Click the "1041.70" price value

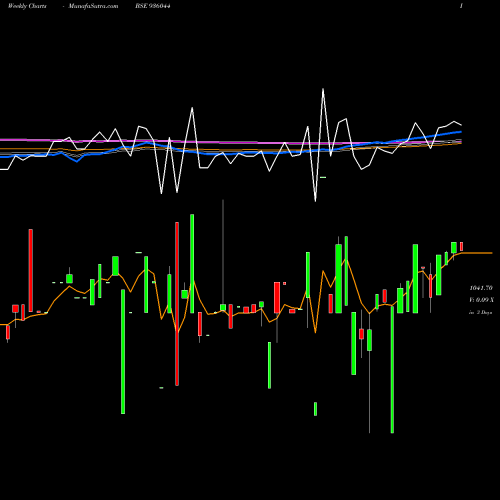pyautogui.click(x=481, y=288)
